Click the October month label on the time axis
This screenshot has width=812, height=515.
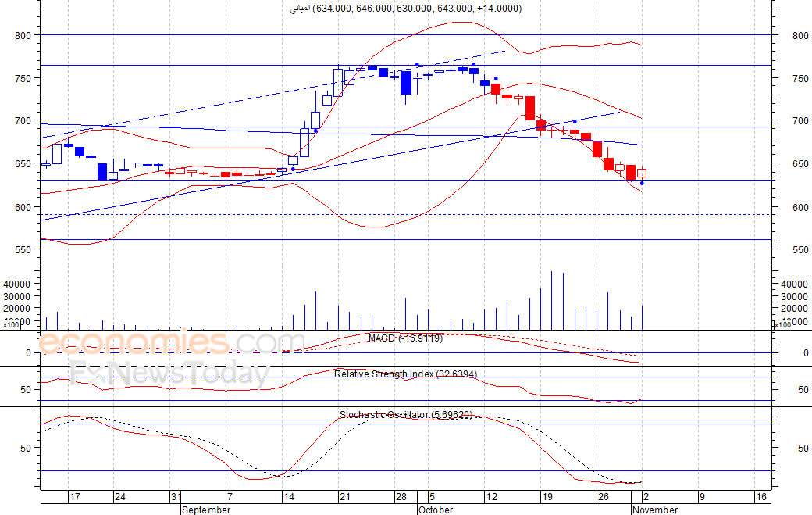click(x=436, y=510)
